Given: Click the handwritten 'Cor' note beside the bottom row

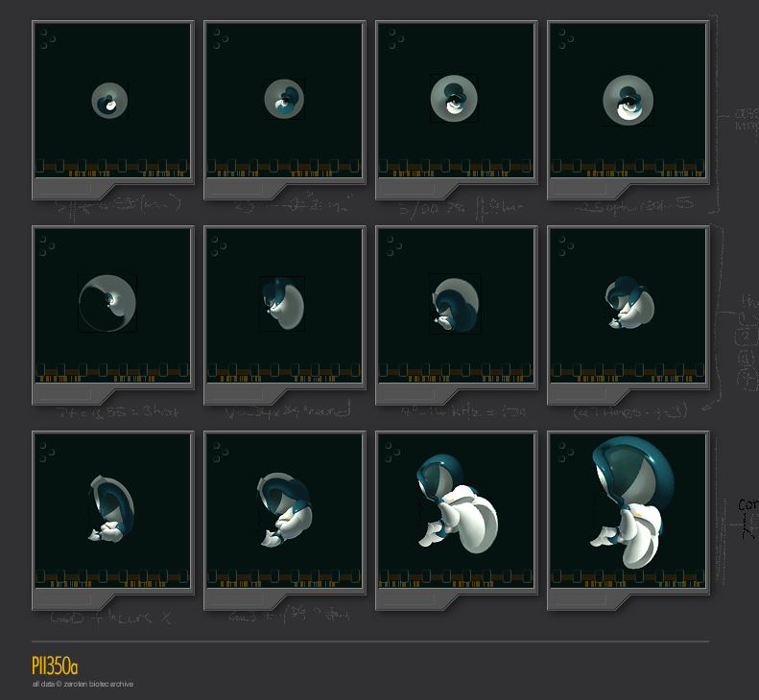Looking at the screenshot, I should pos(748,504).
